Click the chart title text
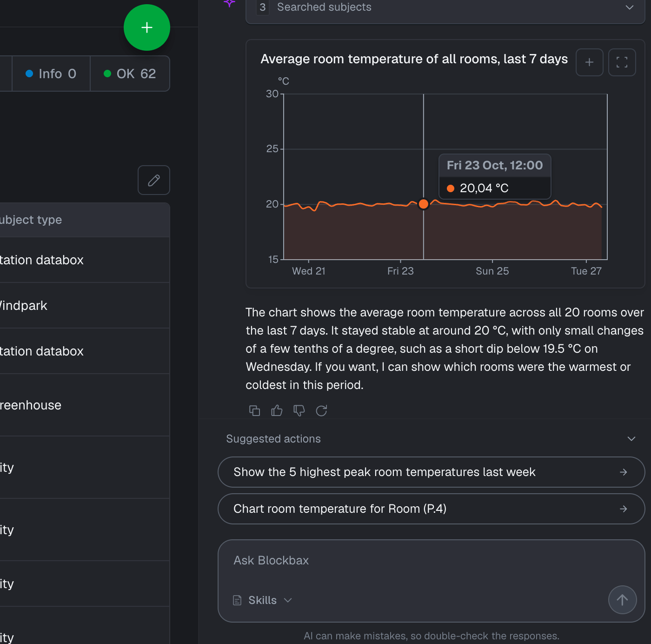The width and height of the screenshot is (651, 644). (414, 59)
